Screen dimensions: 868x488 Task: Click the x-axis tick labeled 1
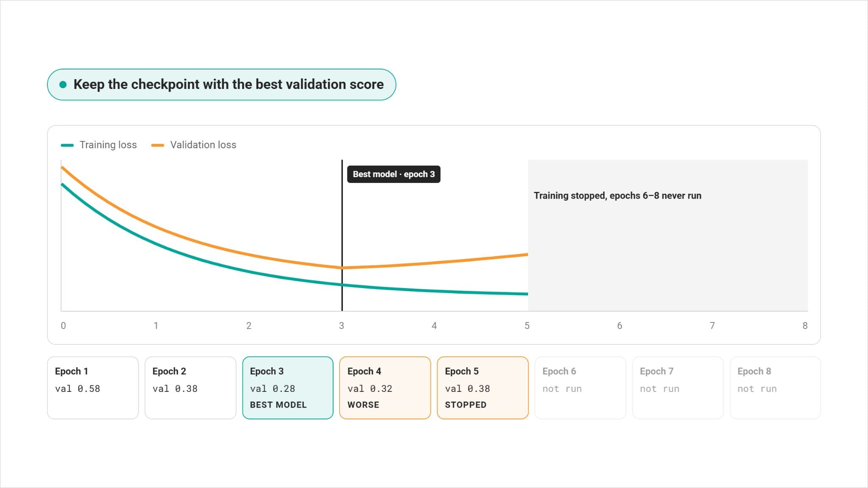click(x=156, y=326)
